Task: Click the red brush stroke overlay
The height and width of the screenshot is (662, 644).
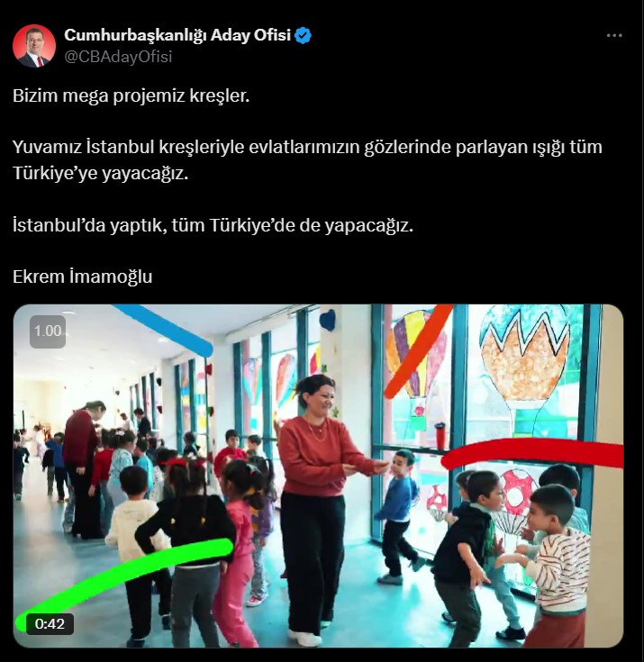Action: point(532,452)
